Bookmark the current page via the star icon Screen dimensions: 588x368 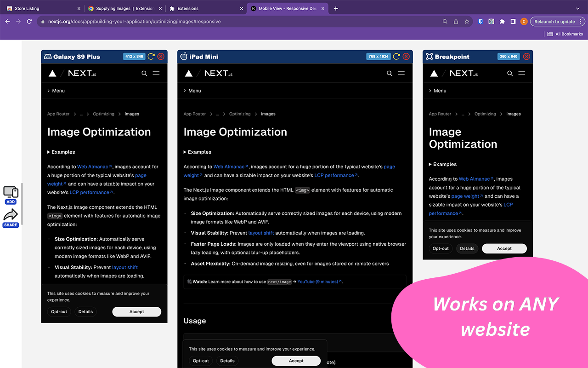(467, 21)
